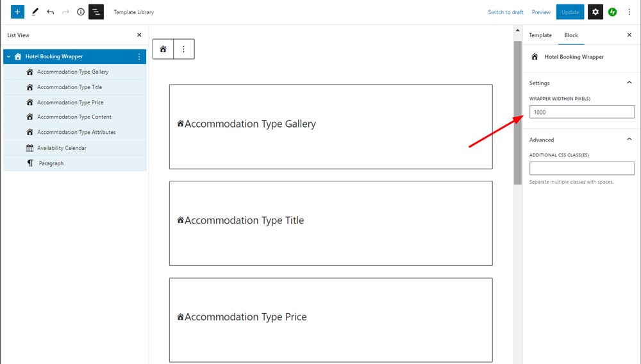The image size is (641, 364).
Task: Focus the Additional CSS Class(es) field
Action: click(x=582, y=169)
